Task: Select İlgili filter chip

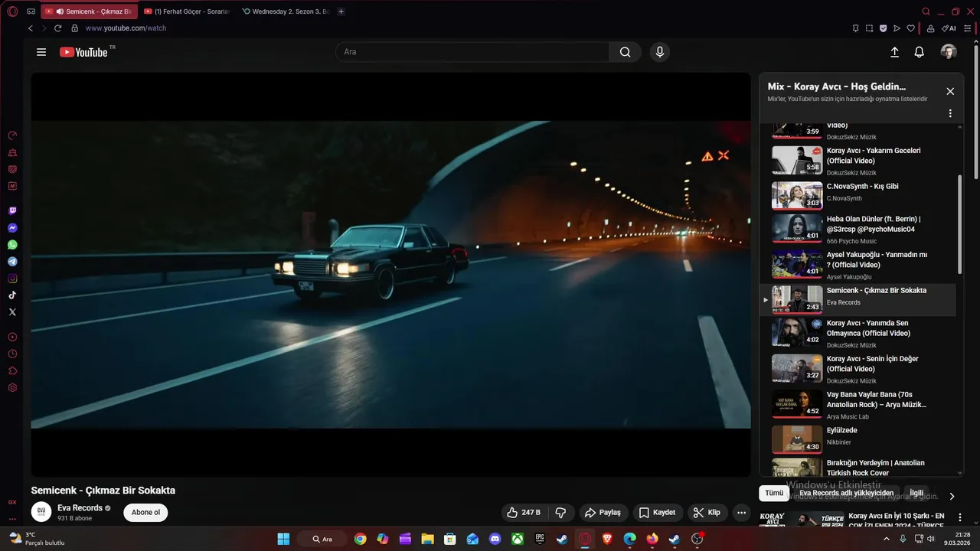Action: tap(916, 494)
